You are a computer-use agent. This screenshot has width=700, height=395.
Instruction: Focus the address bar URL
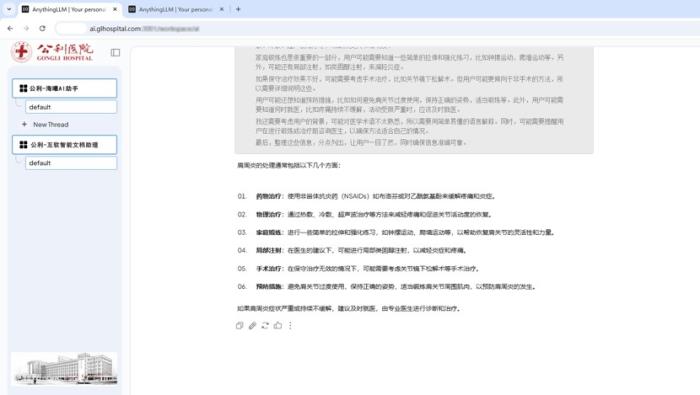(144, 29)
